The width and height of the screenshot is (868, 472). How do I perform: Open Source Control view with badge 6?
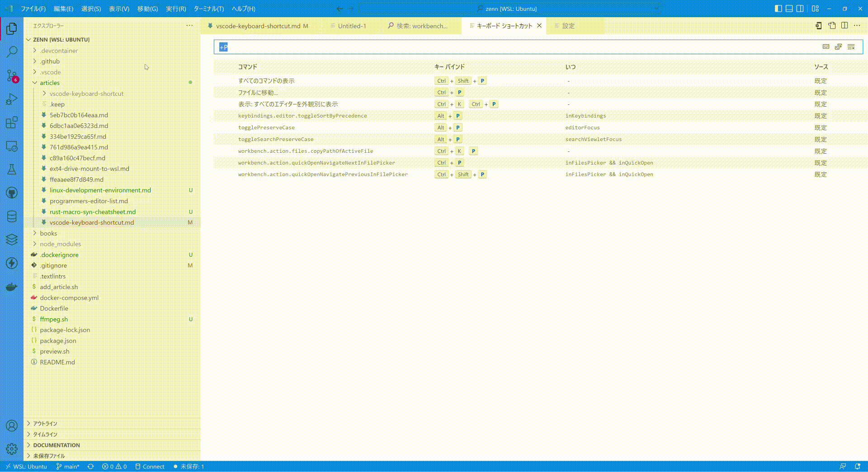pyautogui.click(x=12, y=76)
